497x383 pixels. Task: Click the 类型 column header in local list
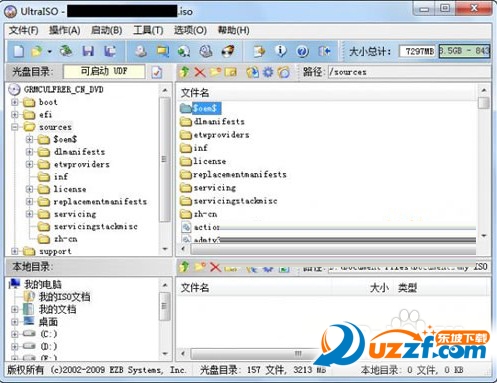click(x=407, y=288)
